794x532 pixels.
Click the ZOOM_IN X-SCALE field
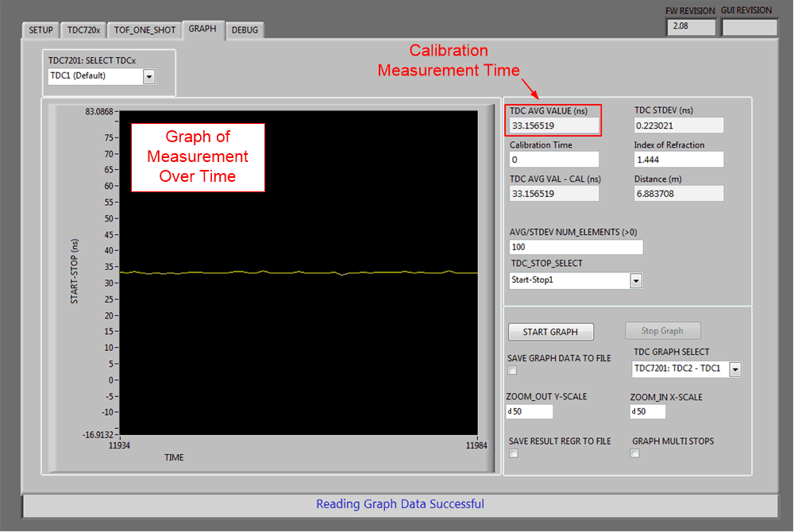(x=648, y=411)
